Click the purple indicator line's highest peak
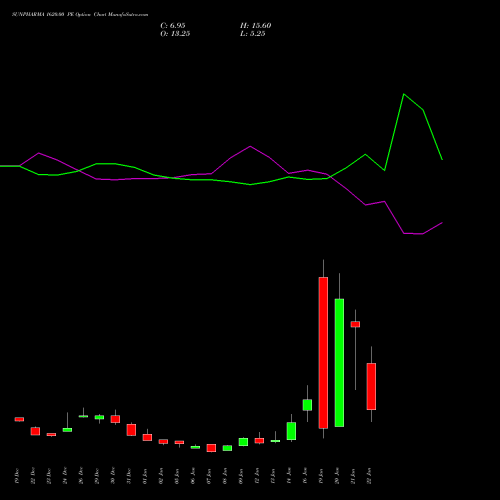Image resolution: width=500 pixels, height=500 pixels. (x=250, y=146)
